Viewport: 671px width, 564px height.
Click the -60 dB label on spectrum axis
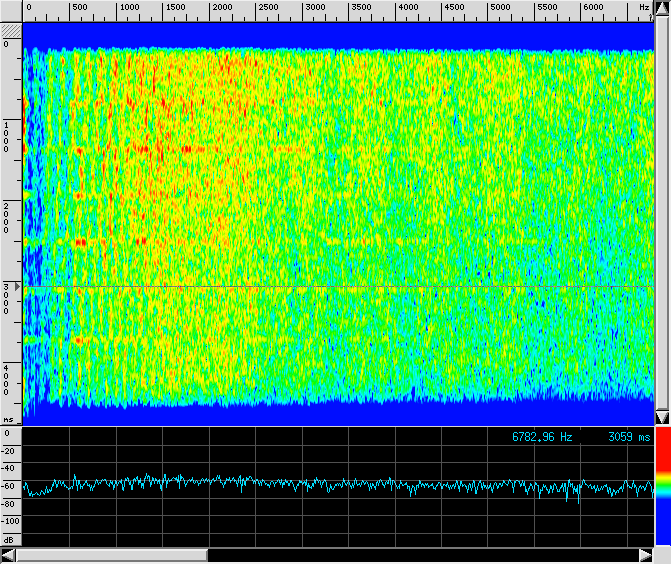(x=10, y=486)
